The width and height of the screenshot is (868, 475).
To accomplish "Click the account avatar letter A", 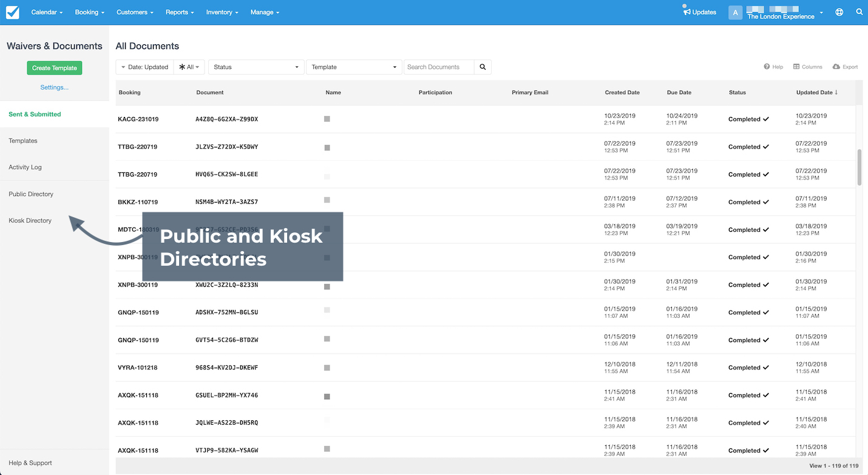I will [x=735, y=12].
